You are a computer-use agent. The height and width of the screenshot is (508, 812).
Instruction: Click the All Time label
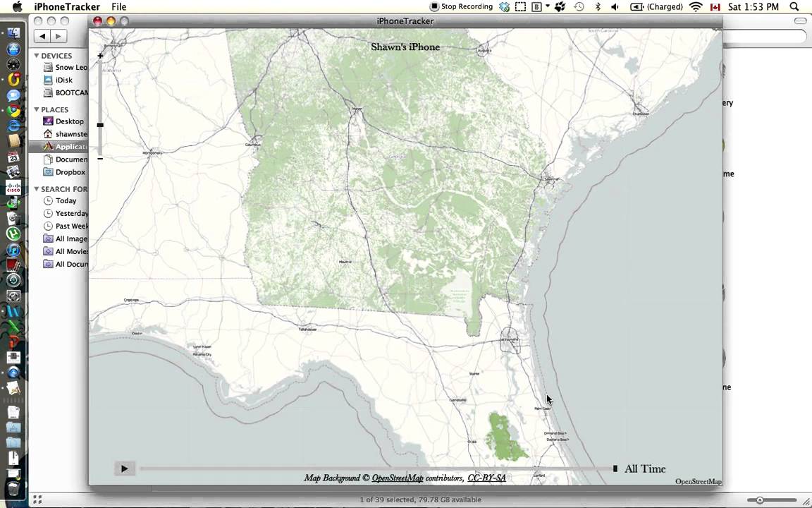coord(645,468)
